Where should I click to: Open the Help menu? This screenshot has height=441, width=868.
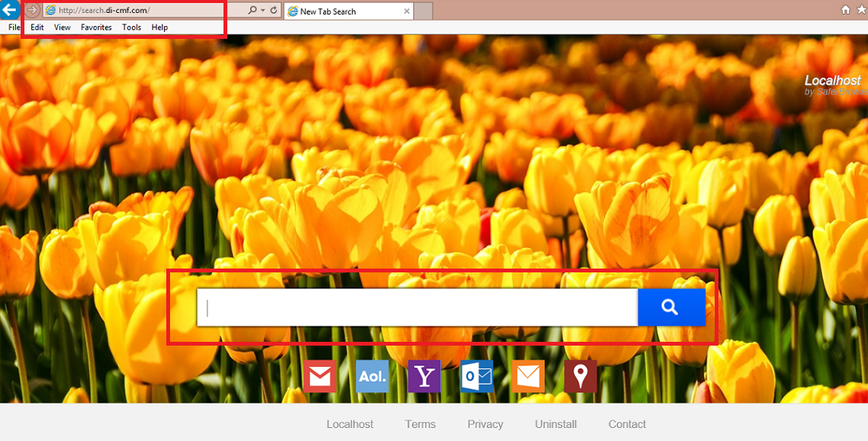click(x=159, y=27)
